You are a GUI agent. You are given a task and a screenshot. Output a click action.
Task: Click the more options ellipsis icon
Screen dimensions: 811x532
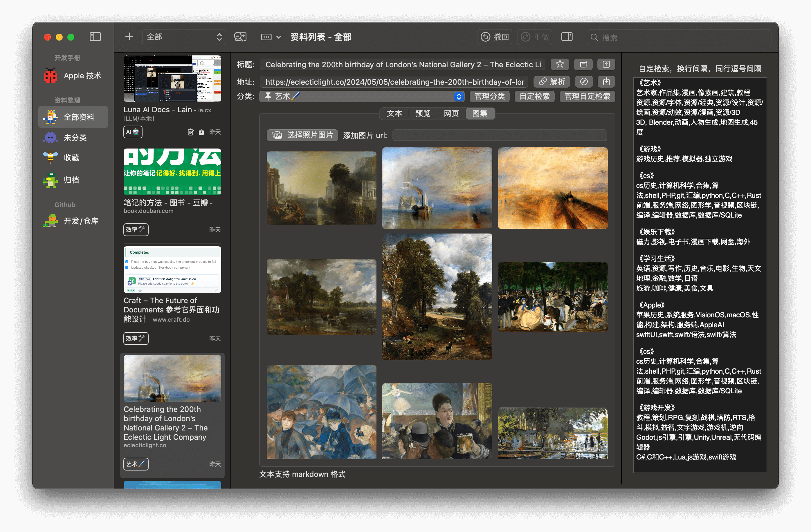point(266,37)
